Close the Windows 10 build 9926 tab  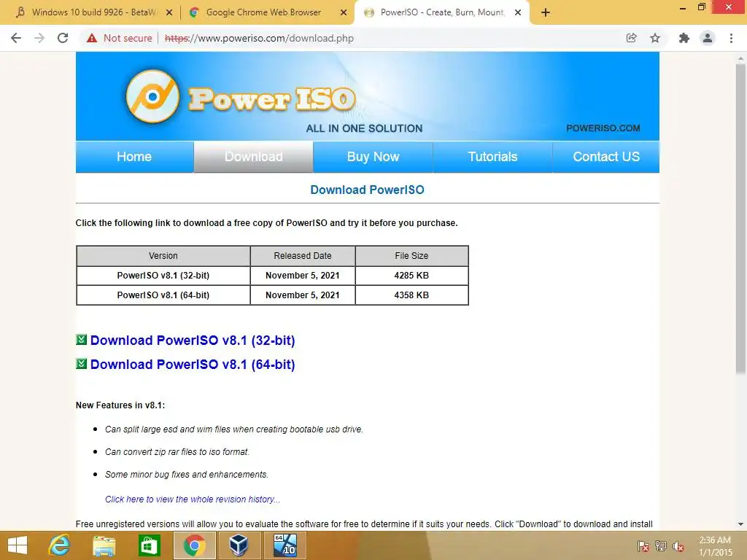click(x=169, y=13)
